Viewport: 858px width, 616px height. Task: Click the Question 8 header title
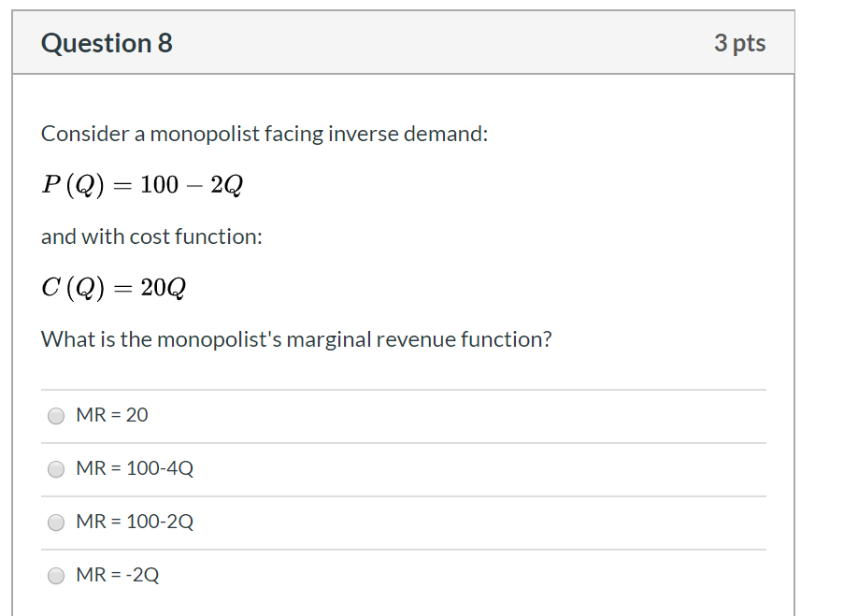(107, 42)
